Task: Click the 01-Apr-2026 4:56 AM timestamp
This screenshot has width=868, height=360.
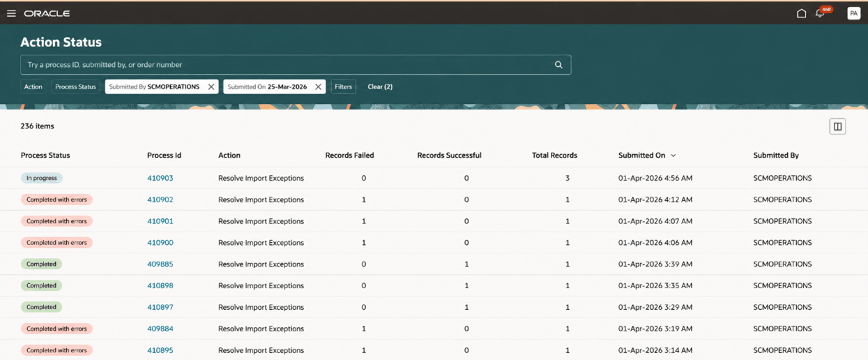Action: coord(655,178)
